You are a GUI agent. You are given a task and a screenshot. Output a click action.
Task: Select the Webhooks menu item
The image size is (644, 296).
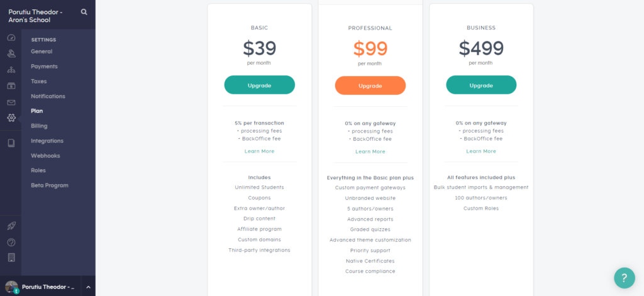(x=45, y=156)
